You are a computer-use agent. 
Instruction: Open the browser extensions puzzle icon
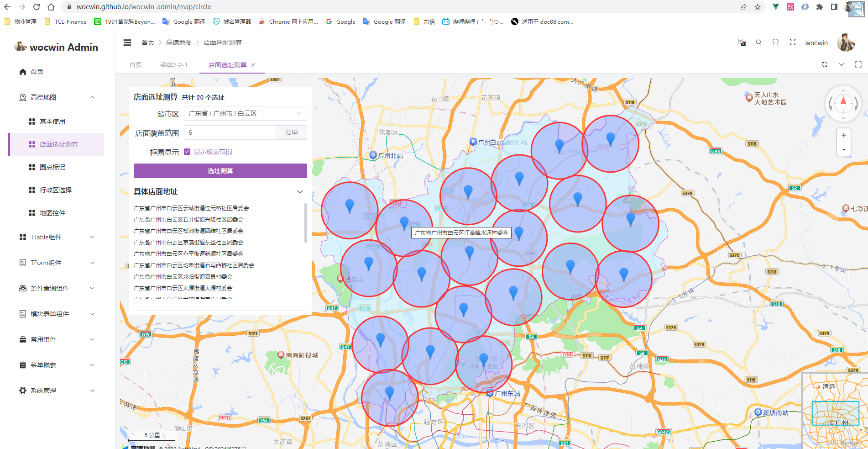[x=820, y=7]
